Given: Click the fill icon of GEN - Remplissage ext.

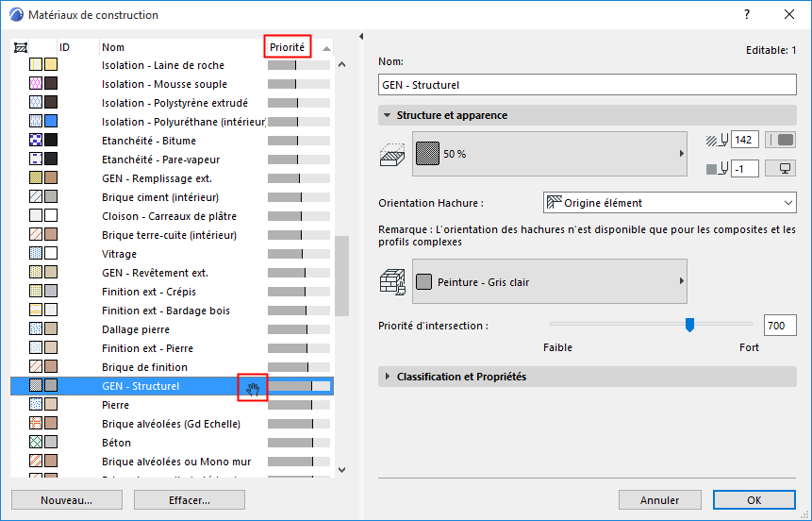Looking at the screenshot, I should click(x=36, y=177).
